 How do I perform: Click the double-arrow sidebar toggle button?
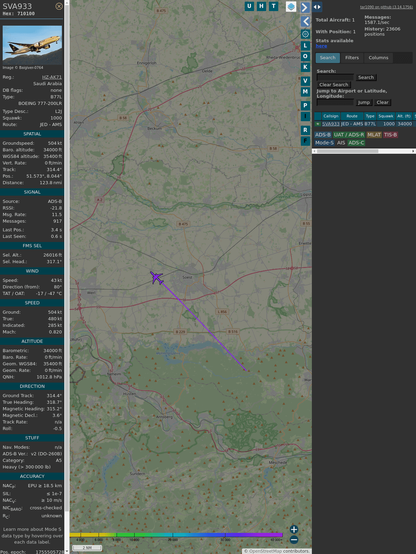[317, 7]
